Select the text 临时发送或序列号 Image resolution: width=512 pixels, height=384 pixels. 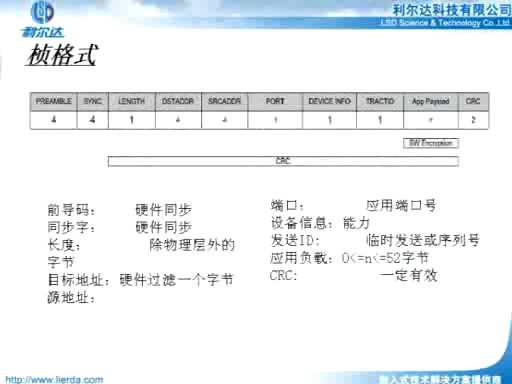click(423, 240)
